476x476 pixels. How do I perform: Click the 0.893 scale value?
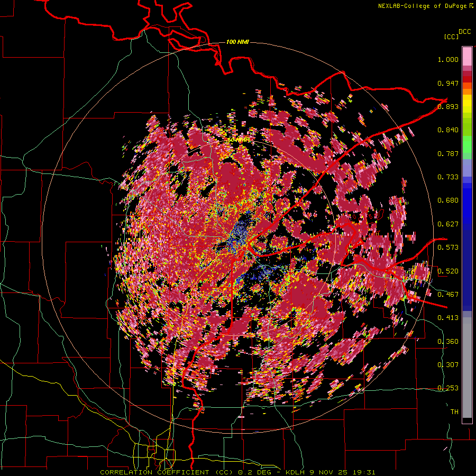pyautogui.click(x=448, y=106)
